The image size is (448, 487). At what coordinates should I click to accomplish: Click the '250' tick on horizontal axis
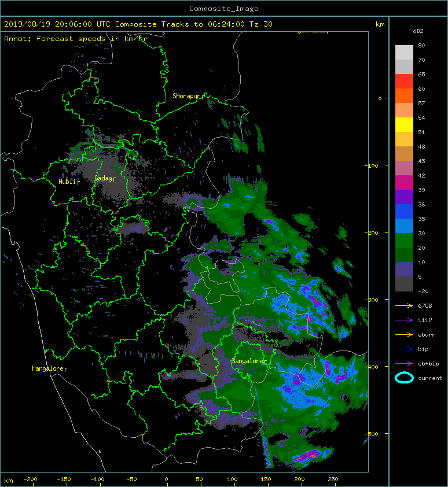click(x=333, y=479)
